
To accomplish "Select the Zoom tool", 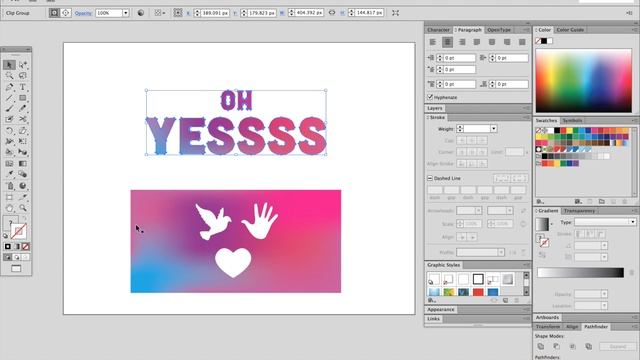I will coord(23,208).
